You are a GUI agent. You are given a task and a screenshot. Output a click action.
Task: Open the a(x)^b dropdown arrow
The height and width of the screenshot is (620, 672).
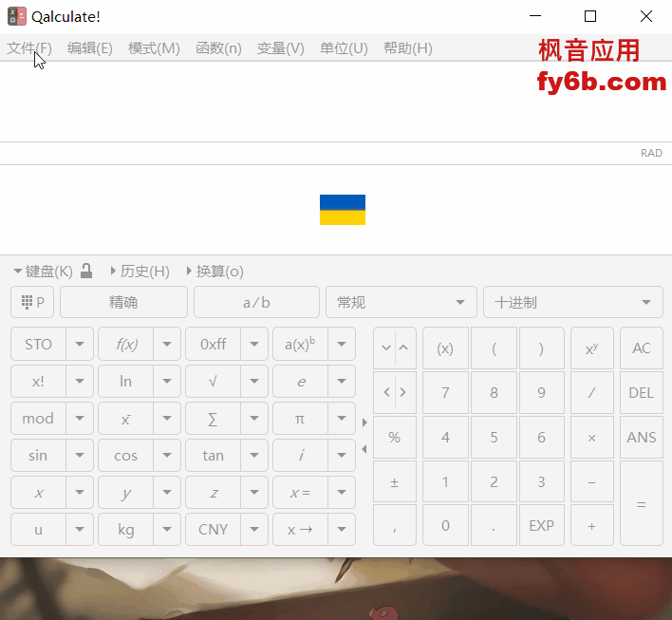pos(342,344)
